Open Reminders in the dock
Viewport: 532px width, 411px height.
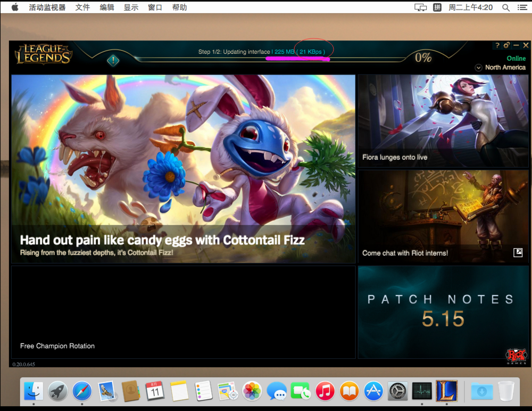[x=204, y=391]
